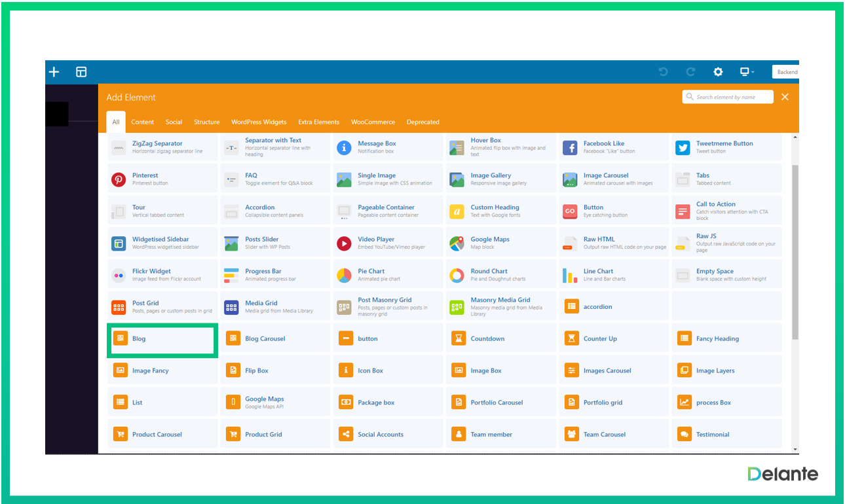Add the red GO Button element
Image resolution: width=845 pixels, height=504 pixels.
click(570, 211)
